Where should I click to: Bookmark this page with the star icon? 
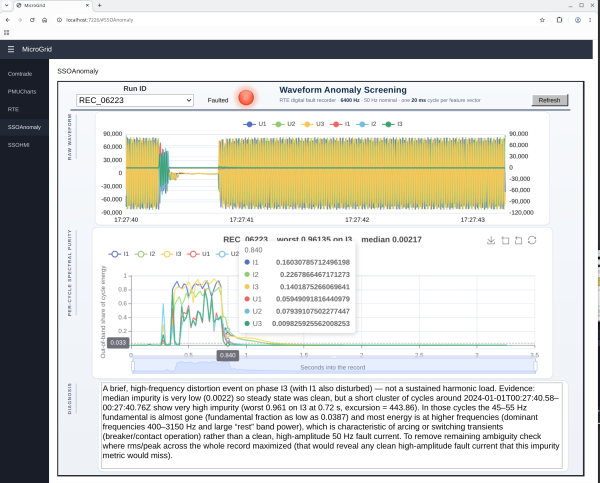tap(542, 20)
